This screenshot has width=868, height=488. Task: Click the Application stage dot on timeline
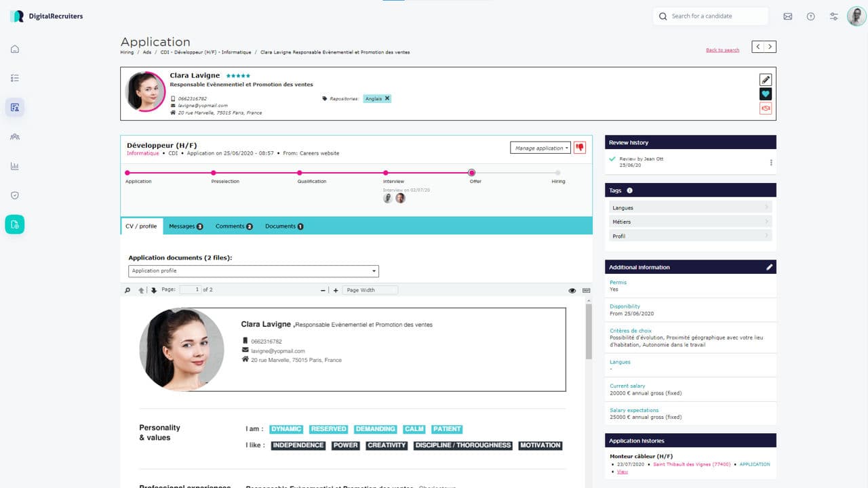pos(127,173)
